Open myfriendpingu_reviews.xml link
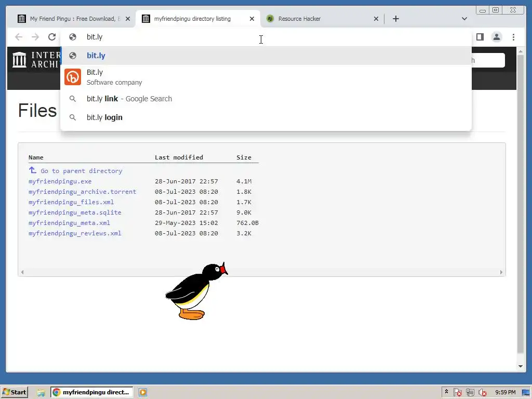Viewport: 532px width, 399px height. [x=75, y=233]
